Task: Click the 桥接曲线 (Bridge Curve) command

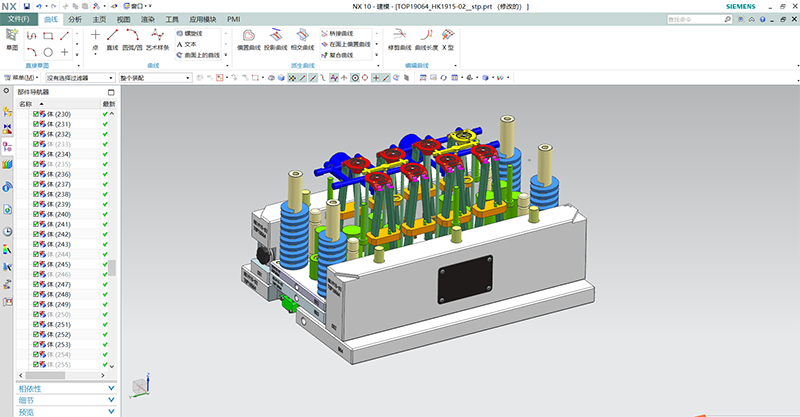Action: point(338,33)
